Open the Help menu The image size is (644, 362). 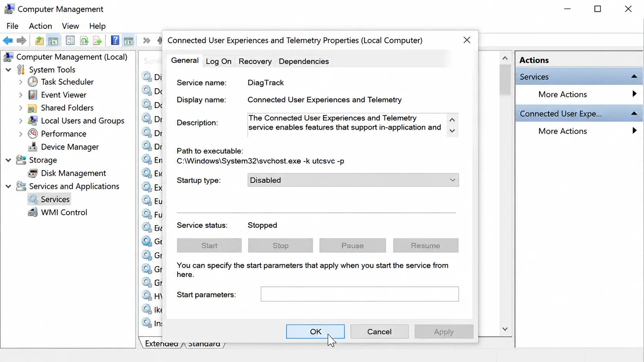(97, 26)
